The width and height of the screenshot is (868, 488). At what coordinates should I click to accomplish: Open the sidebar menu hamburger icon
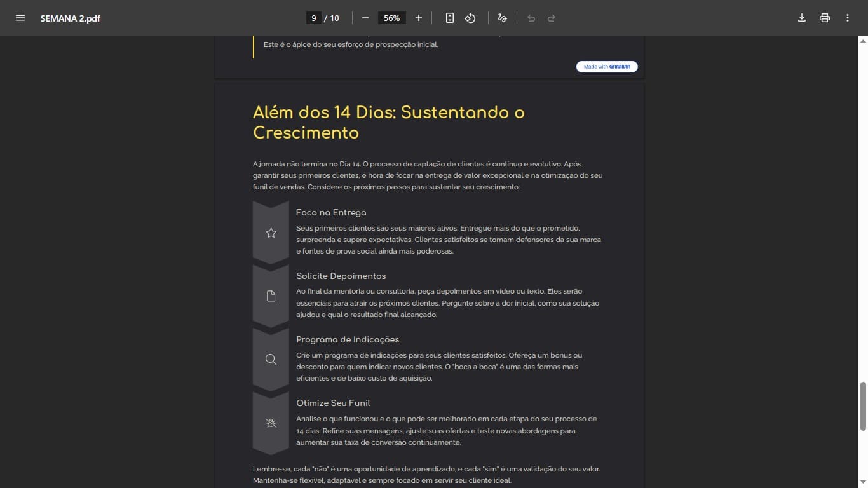tap(20, 18)
